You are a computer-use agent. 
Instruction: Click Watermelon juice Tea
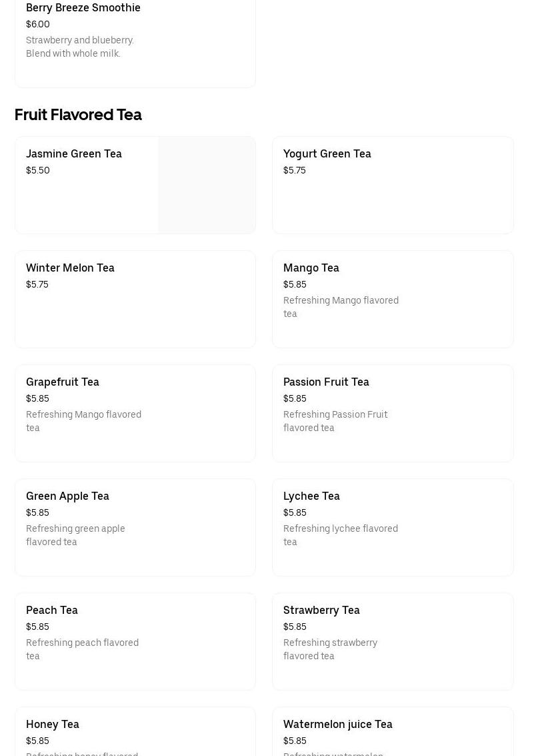pos(393,731)
